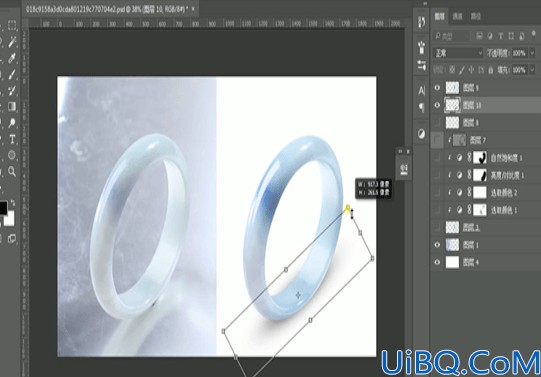Switch to the 图层 (Layers) tab
The width and height of the screenshot is (541, 377).
[x=440, y=16]
